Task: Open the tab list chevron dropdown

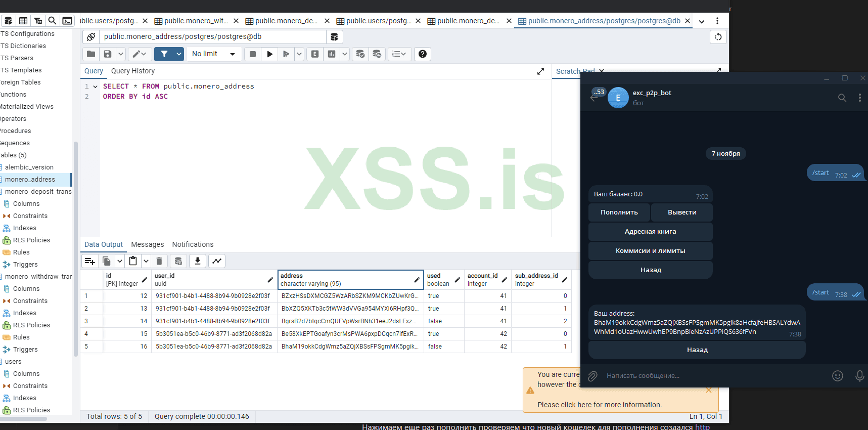Action: (x=702, y=21)
